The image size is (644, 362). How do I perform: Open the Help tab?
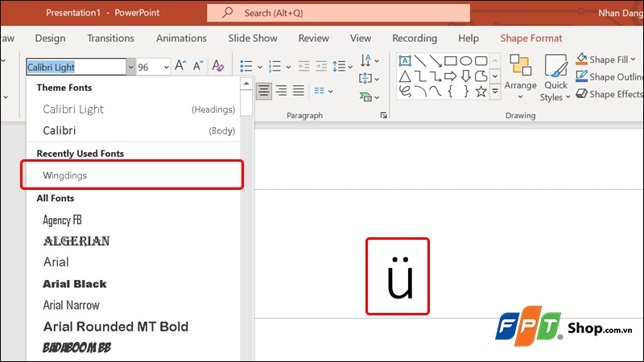[469, 38]
